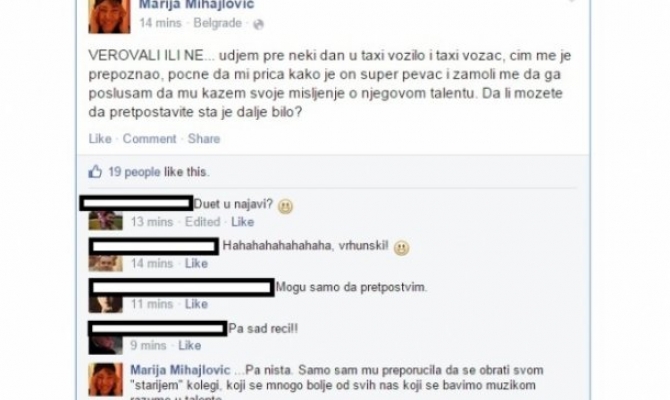The height and width of the screenshot is (400, 670).
Task: Like the 'Pa sad reci!!' comment
Action: [190, 345]
